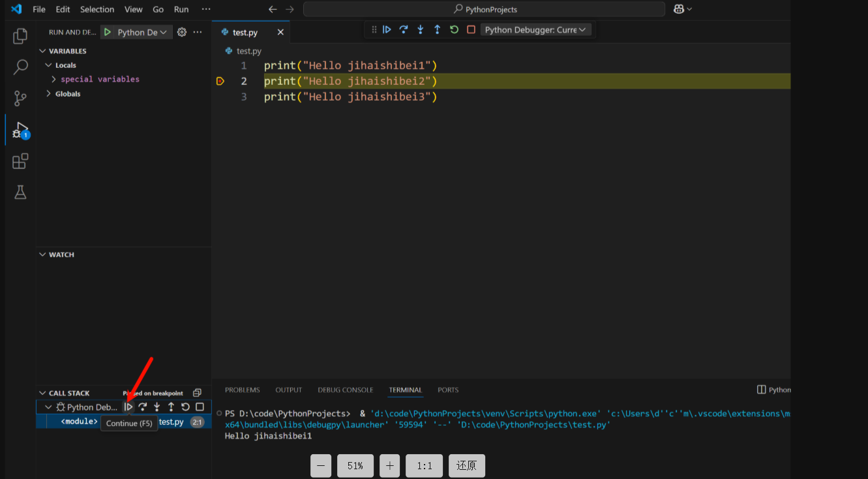Switch to the Debug Console tab
The width and height of the screenshot is (868, 479).
point(346,390)
